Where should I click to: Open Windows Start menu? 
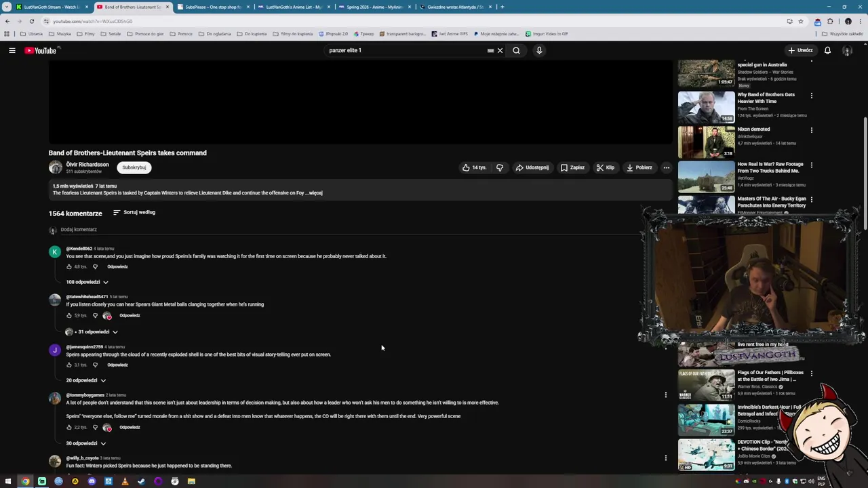coord(8,481)
